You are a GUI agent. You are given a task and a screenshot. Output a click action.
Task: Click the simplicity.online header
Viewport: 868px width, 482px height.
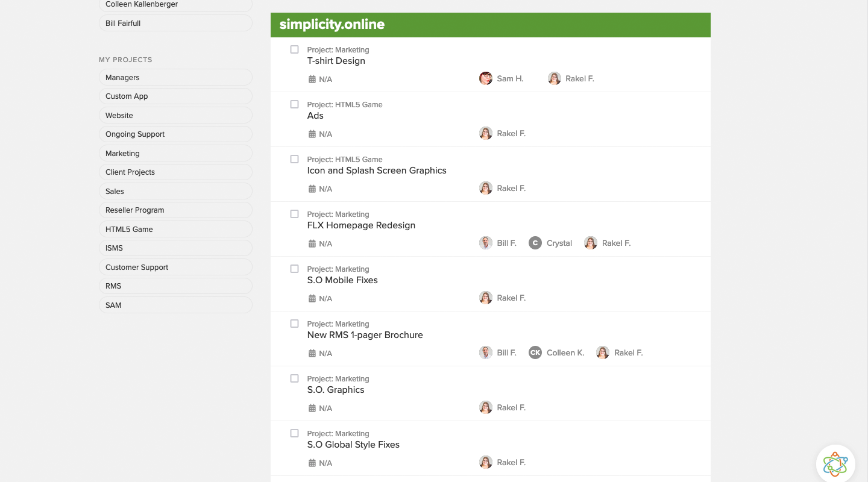[332, 25]
